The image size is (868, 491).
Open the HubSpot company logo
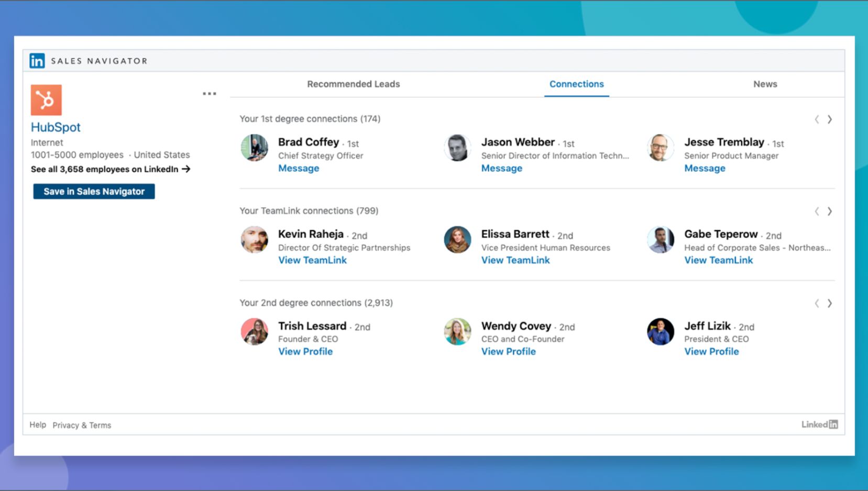(46, 99)
